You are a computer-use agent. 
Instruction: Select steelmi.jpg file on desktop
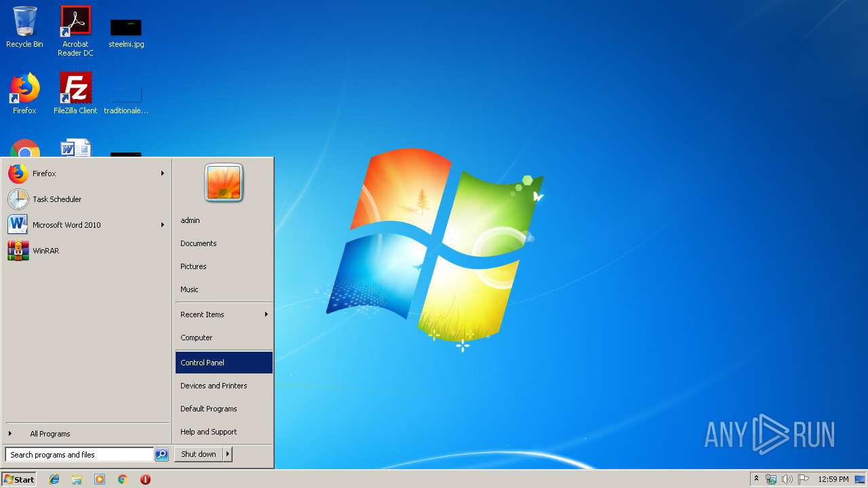126,33
